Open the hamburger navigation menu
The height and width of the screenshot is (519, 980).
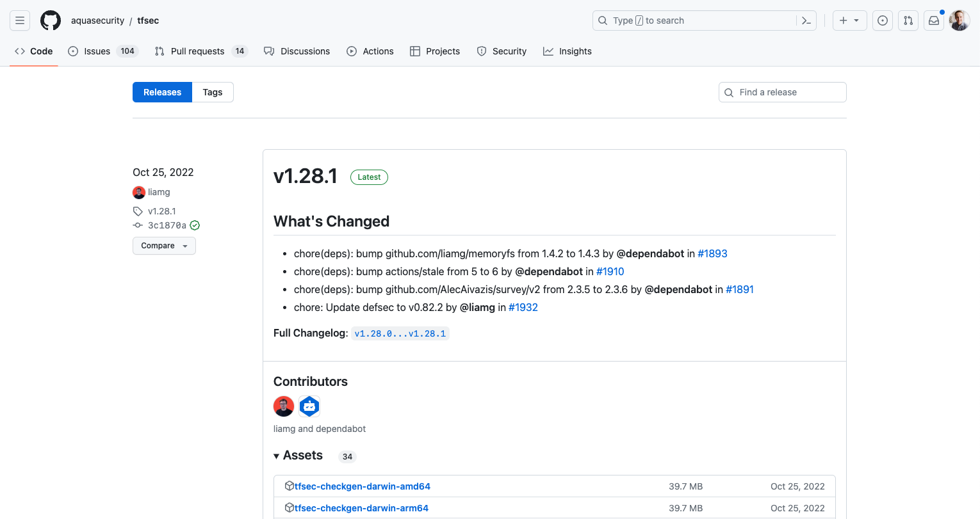pyautogui.click(x=20, y=20)
